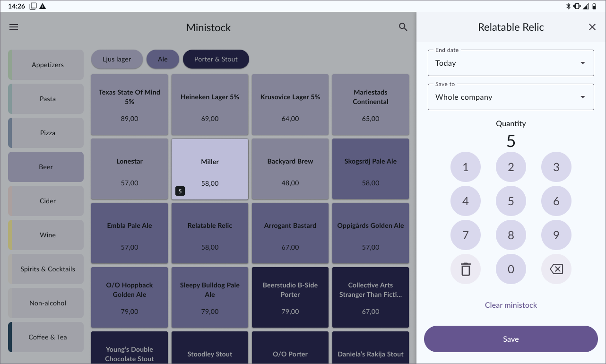The image size is (606, 364).
Task: Select the Embla Pale Ale tile
Action: tap(130, 233)
